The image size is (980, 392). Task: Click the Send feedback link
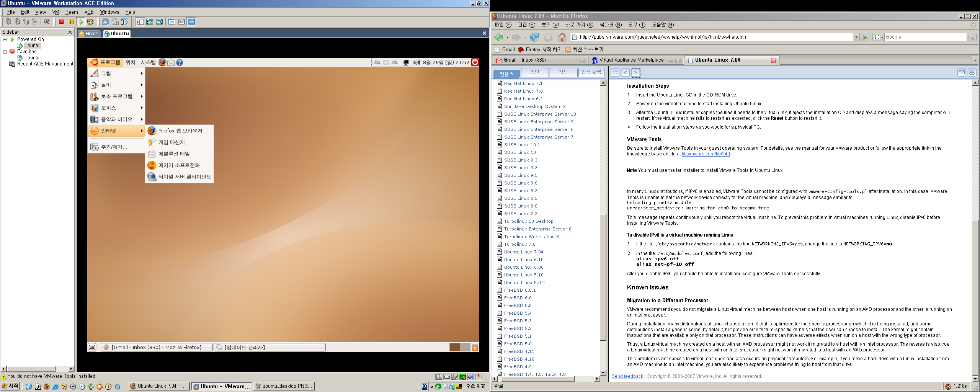(x=627, y=376)
